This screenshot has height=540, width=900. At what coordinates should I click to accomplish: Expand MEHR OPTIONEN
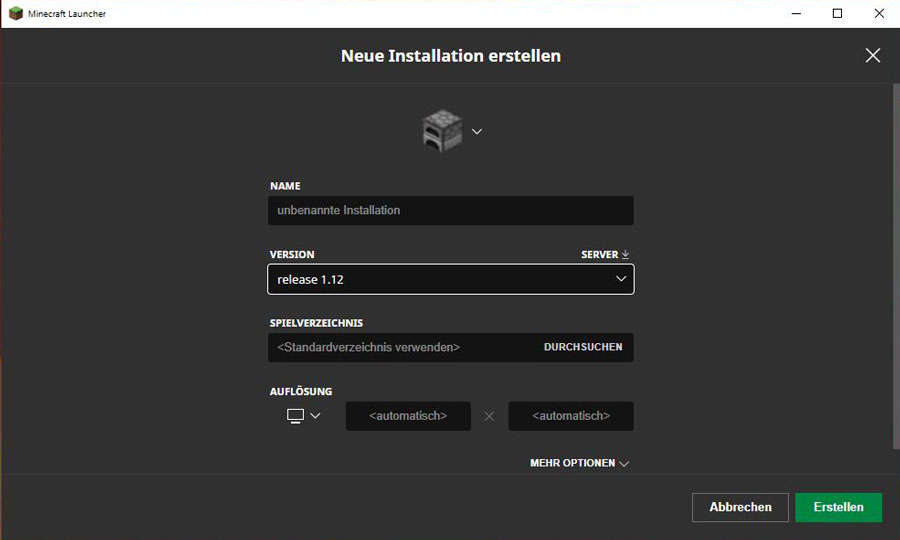coord(579,464)
